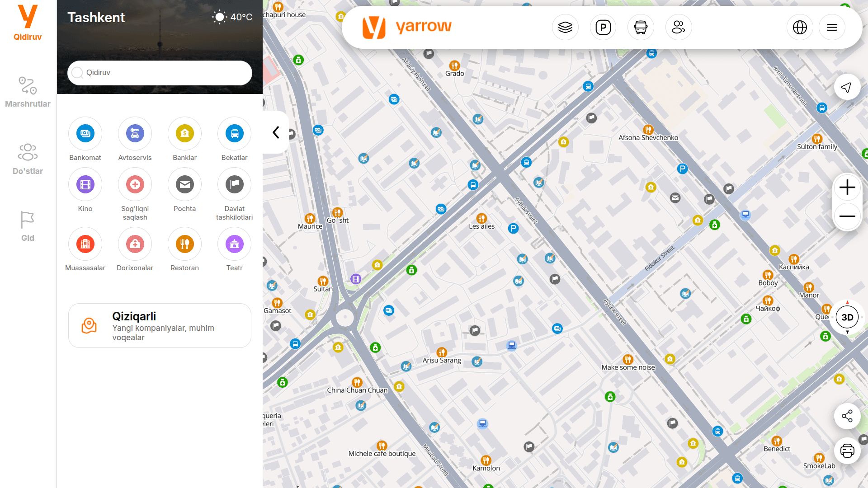Open the friends button in top bar

[x=679, y=28]
